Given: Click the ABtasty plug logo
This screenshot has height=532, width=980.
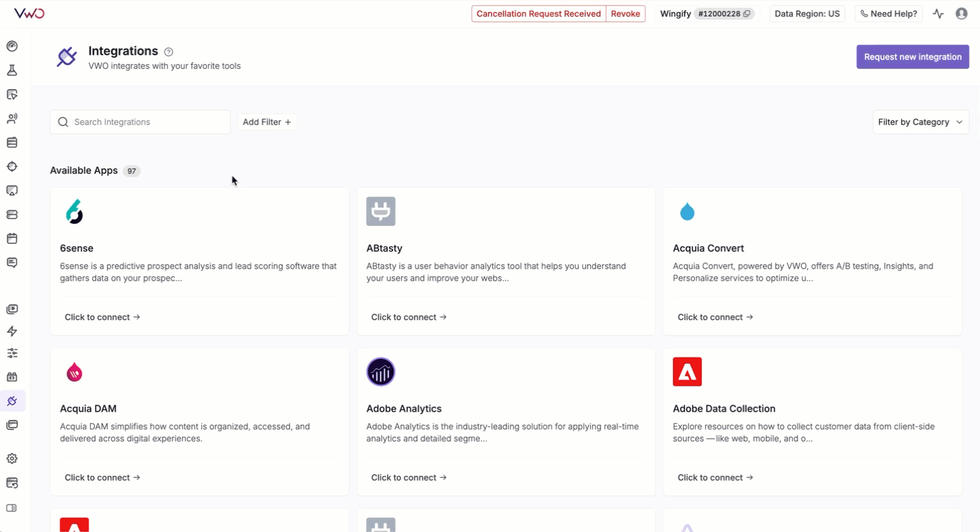Looking at the screenshot, I should [381, 211].
